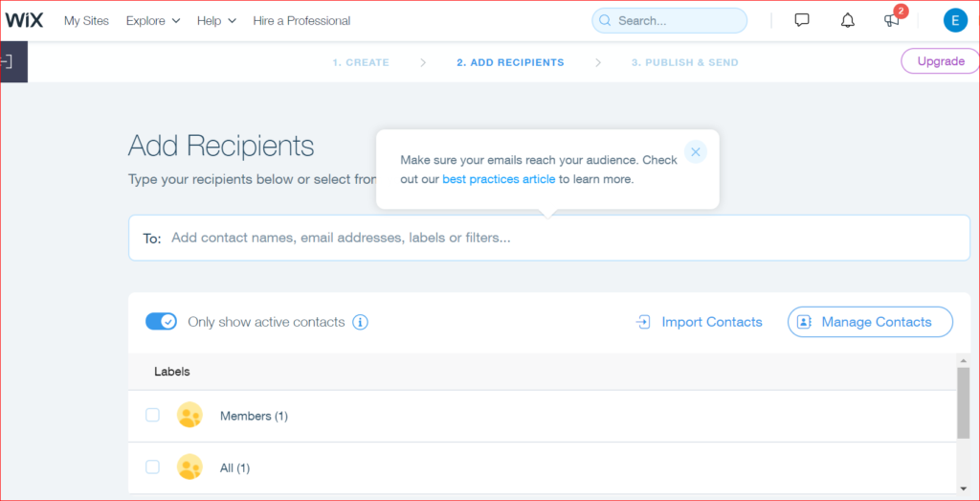This screenshot has width=980, height=501.
Task: Open My Sites menu item
Action: coord(86,20)
